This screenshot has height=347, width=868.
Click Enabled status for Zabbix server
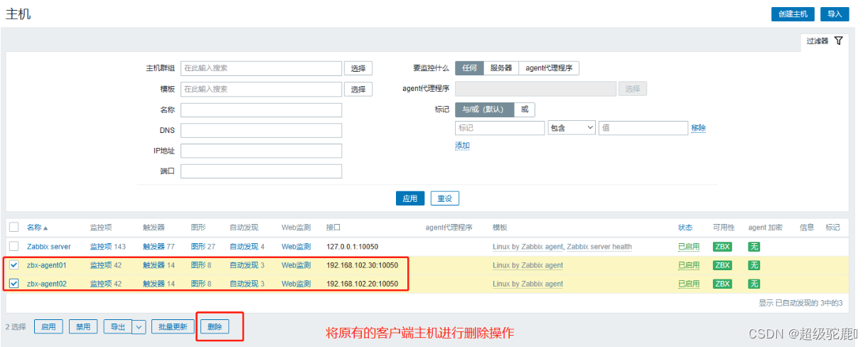pyautogui.click(x=689, y=247)
